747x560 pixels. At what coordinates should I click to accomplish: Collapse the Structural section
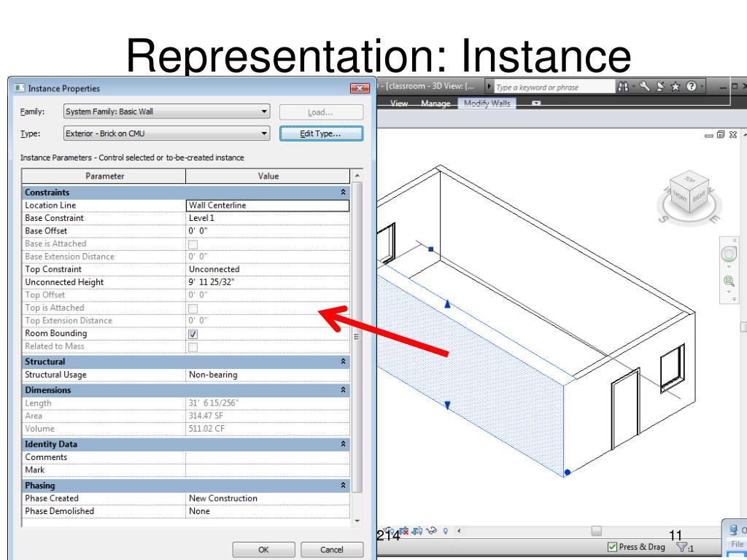(x=343, y=362)
